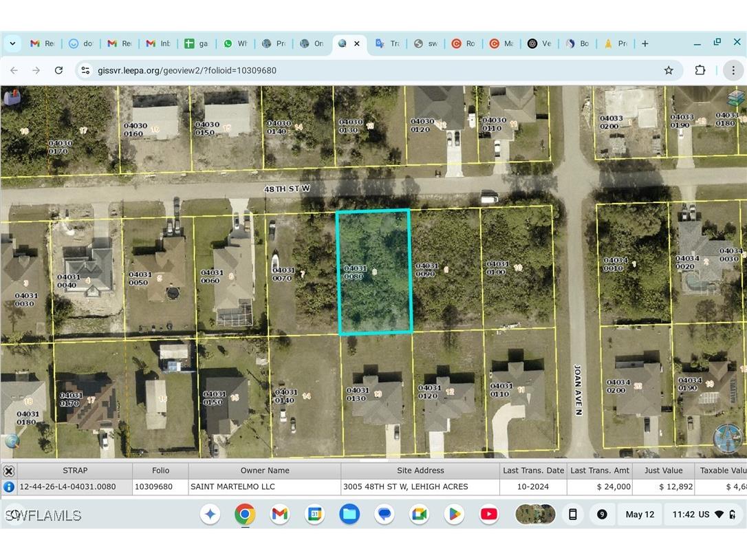Open Gmail from the shelf

[280, 514]
